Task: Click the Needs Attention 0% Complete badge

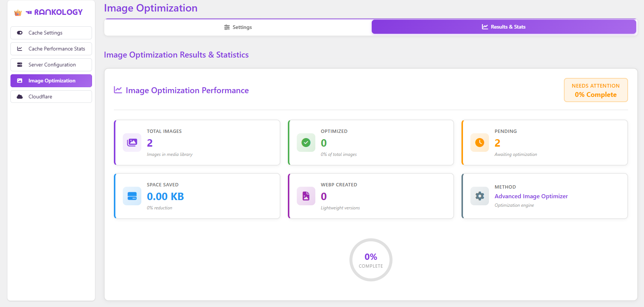Action: pos(595,90)
